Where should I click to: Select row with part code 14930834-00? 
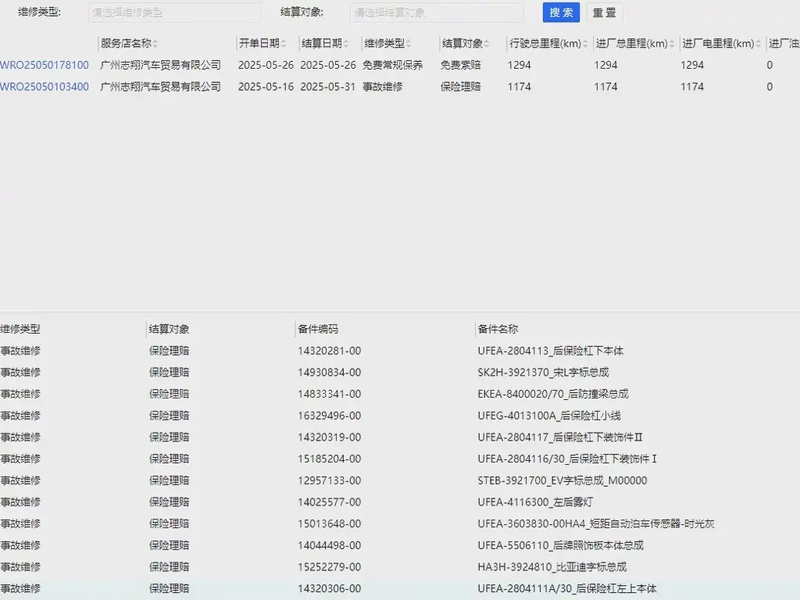coord(329,372)
